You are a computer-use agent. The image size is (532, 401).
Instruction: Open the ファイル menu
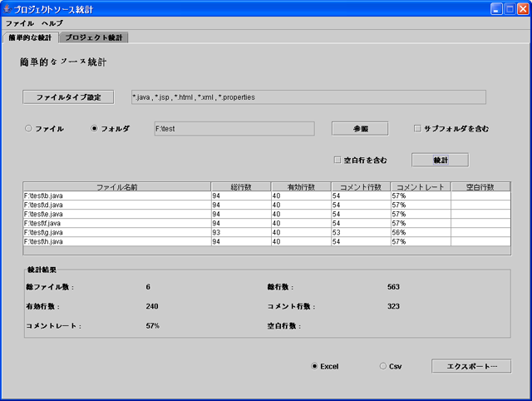point(19,23)
